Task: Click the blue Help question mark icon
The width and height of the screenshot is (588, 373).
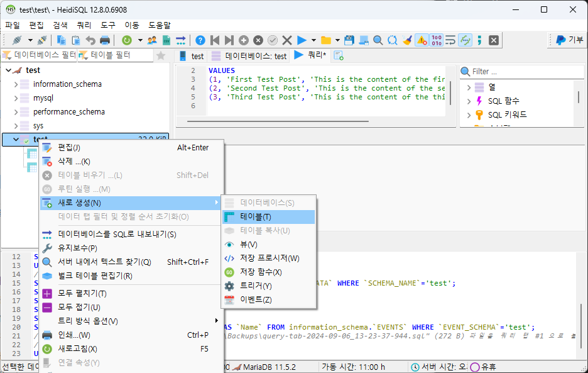Action: pyautogui.click(x=200, y=40)
